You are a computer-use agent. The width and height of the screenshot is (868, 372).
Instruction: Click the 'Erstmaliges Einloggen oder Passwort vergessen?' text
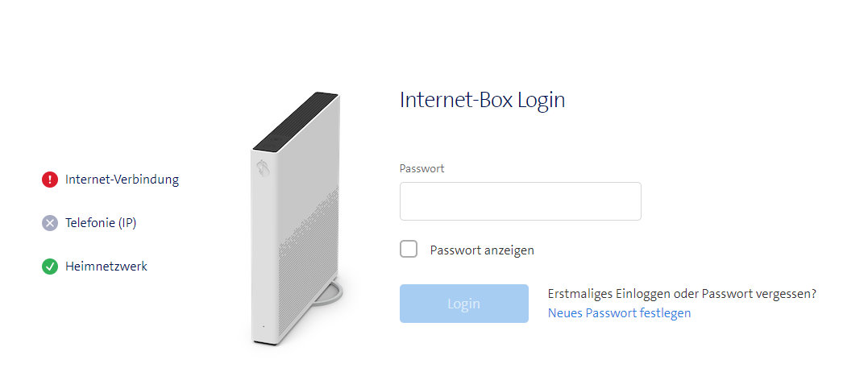click(x=682, y=294)
